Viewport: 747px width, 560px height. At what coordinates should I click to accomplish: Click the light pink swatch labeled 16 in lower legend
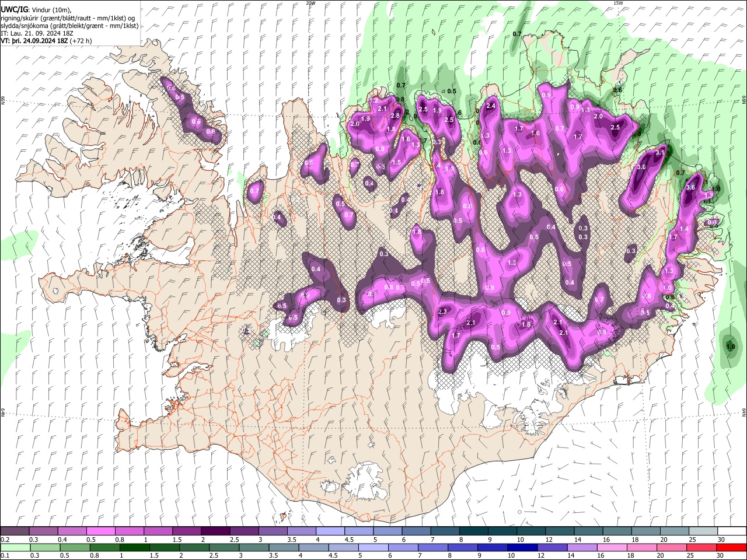coord(613,548)
